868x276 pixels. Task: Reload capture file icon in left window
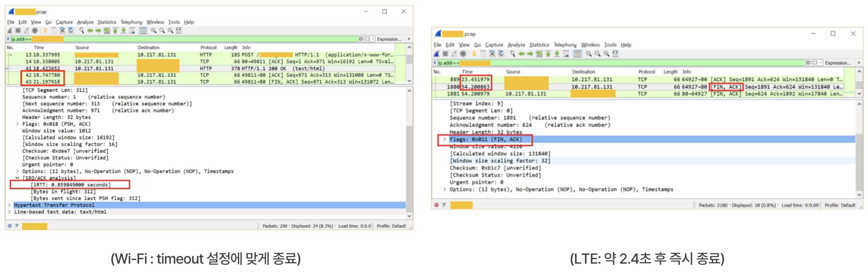click(x=71, y=31)
